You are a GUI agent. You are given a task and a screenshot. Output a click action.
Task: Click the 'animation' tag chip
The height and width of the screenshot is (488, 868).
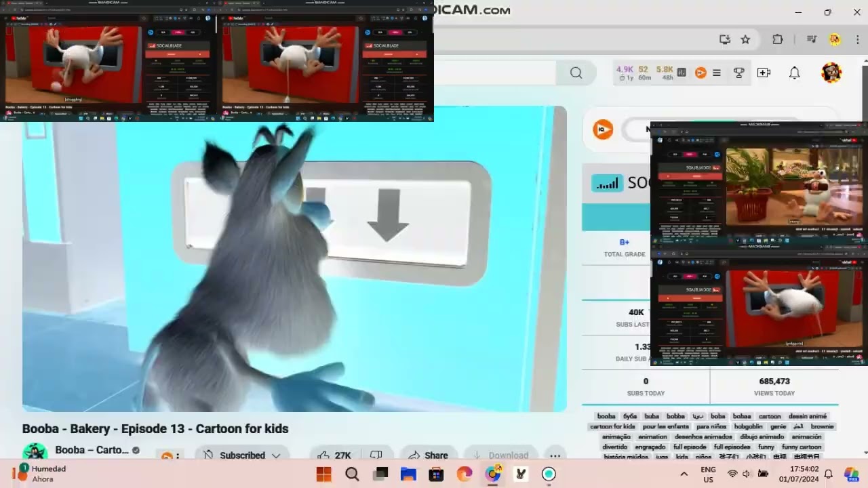coord(652,436)
